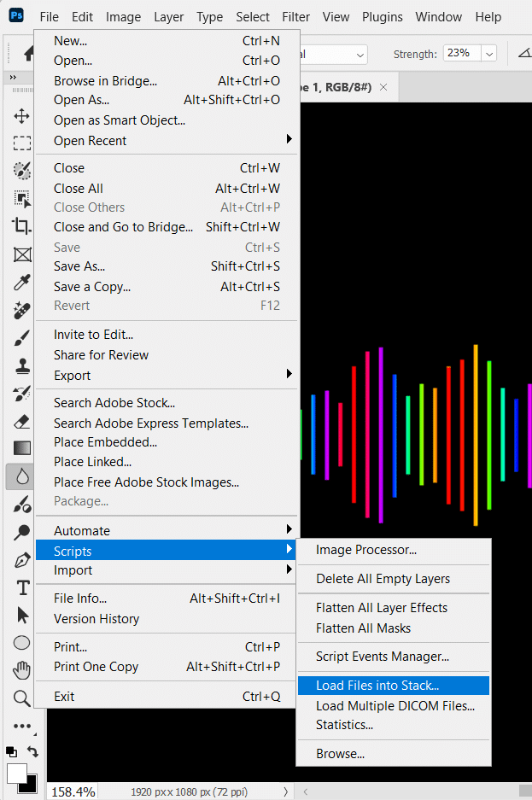Select the Move tool
Viewport: 532px width, 800px height.
pyautogui.click(x=21, y=116)
